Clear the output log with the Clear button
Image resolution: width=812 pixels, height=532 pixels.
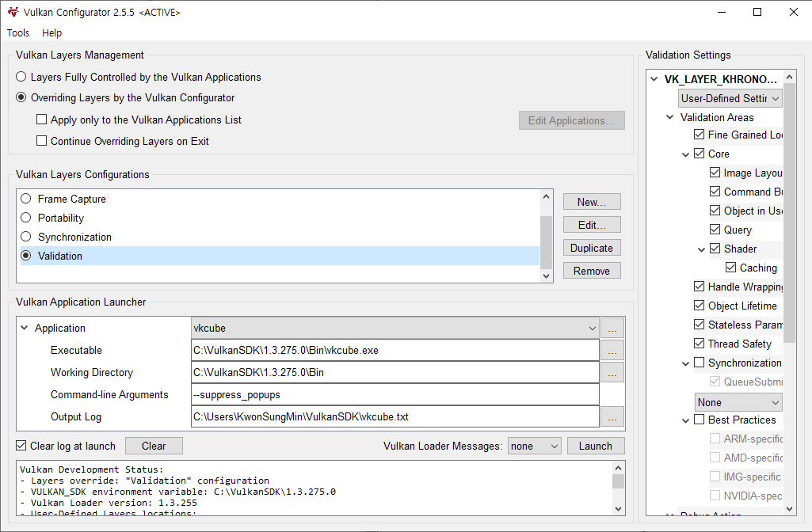coord(154,445)
